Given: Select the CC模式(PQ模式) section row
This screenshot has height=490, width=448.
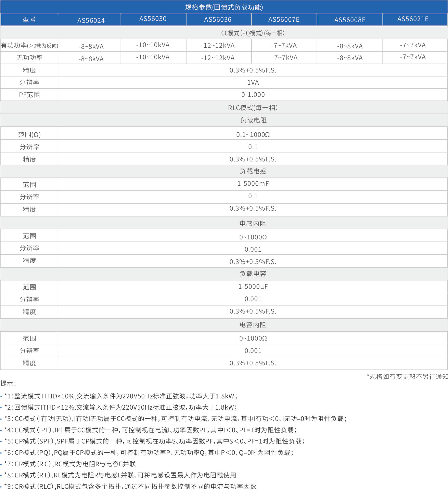Looking at the screenshot, I should pos(253,33).
